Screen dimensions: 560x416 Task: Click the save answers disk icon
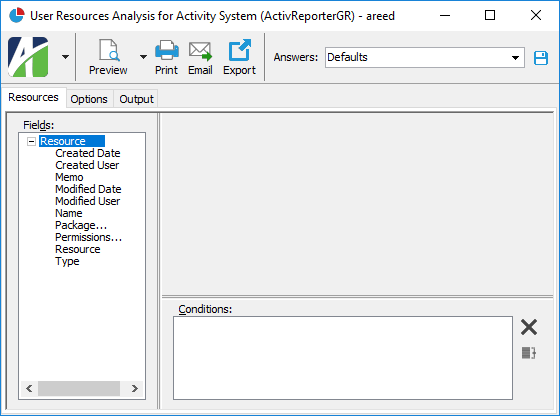(541, 58)
